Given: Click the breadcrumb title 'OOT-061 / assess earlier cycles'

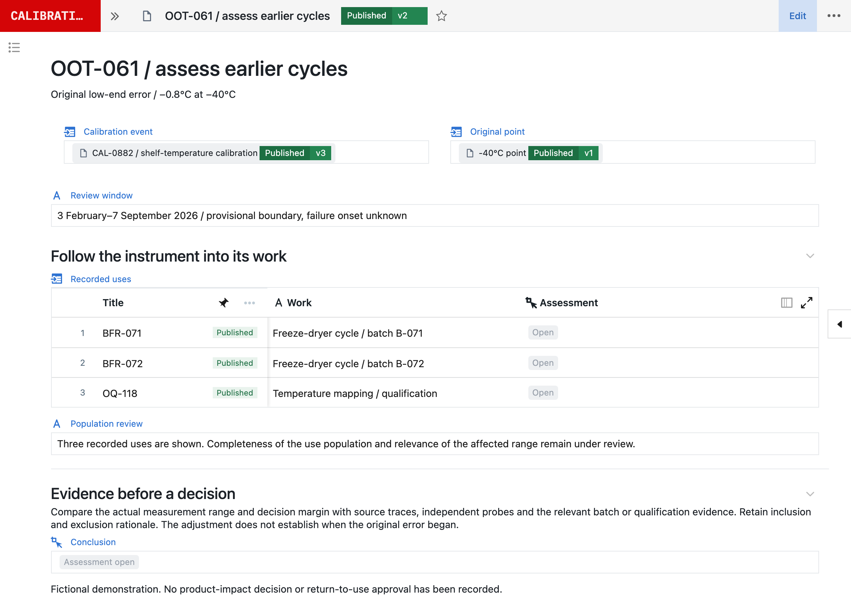Looking at the screenshot, I should 247,16.
